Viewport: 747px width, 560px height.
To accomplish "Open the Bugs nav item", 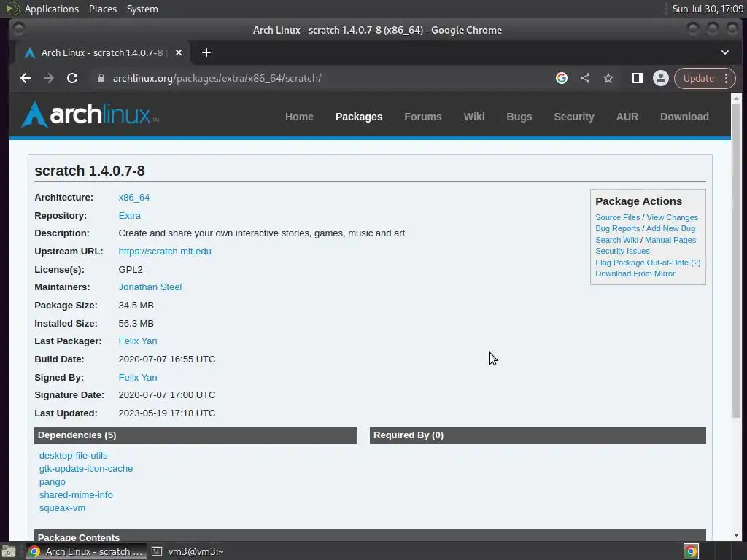I will [519, 117].
